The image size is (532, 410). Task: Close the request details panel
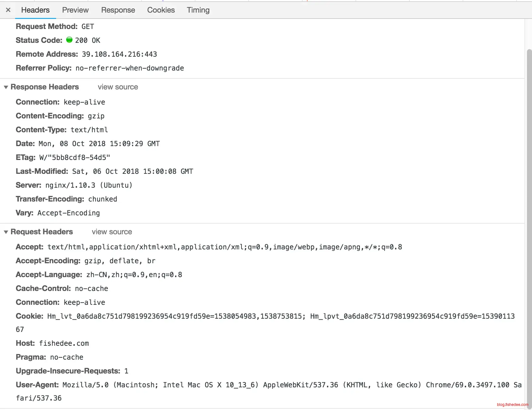8,10
